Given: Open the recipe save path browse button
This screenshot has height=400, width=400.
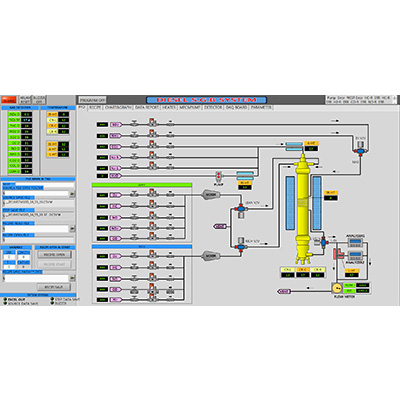Looking at the screenshot, I should [x=72, y=278].
